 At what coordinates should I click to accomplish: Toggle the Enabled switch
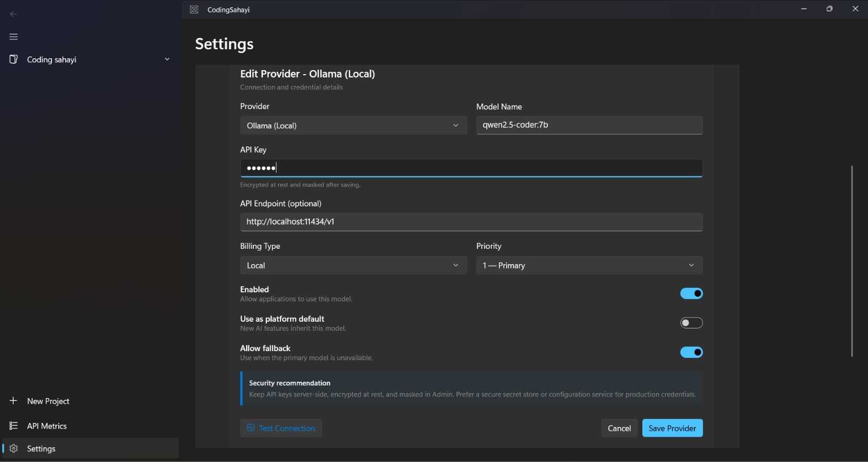691,293
